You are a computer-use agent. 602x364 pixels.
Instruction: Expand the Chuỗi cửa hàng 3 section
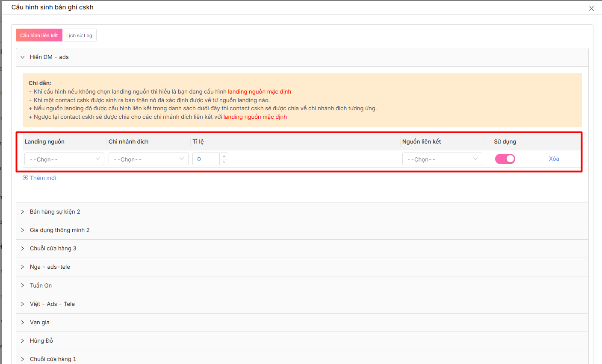tap(53, 249)
